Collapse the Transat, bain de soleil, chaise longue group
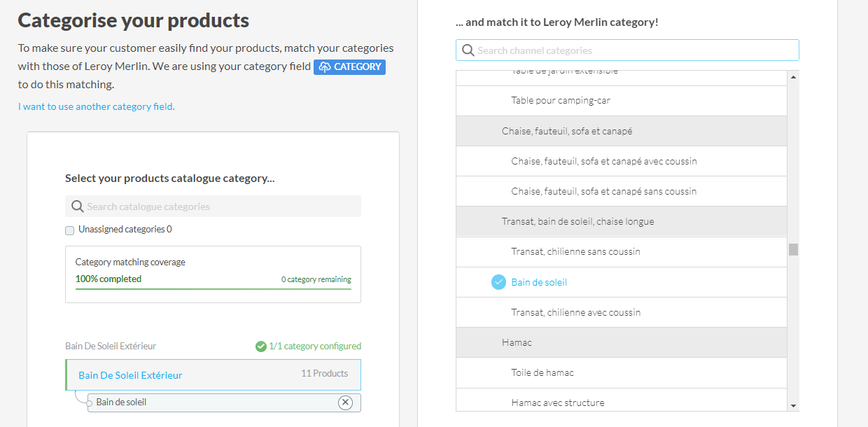868x427 pixels. (x=577, y=222)
